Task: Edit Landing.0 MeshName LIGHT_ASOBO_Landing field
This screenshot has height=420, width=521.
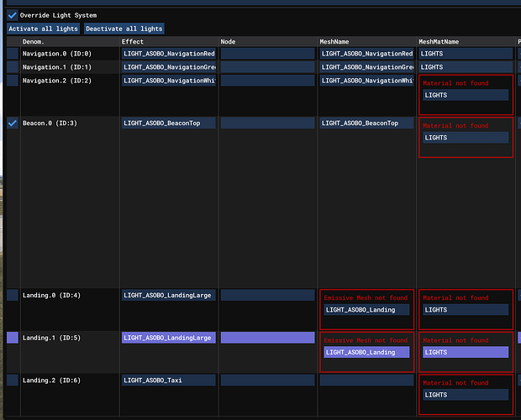Action: 367,310
